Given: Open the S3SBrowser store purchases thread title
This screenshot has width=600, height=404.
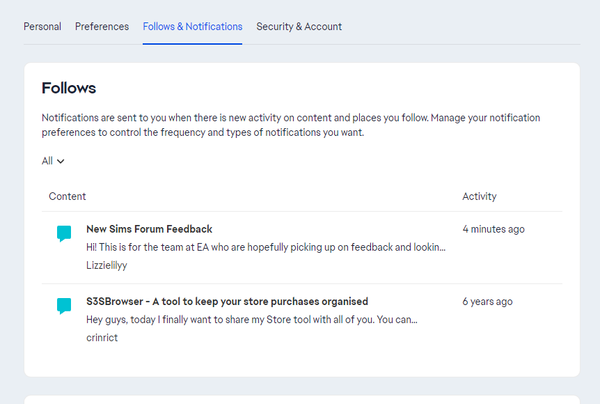Looking at the screenshot, I should tap(227, 301).
